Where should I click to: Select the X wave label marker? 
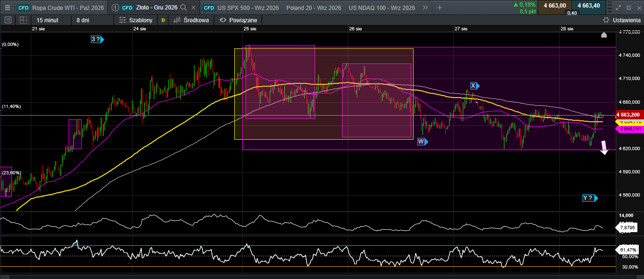point(475,86)
